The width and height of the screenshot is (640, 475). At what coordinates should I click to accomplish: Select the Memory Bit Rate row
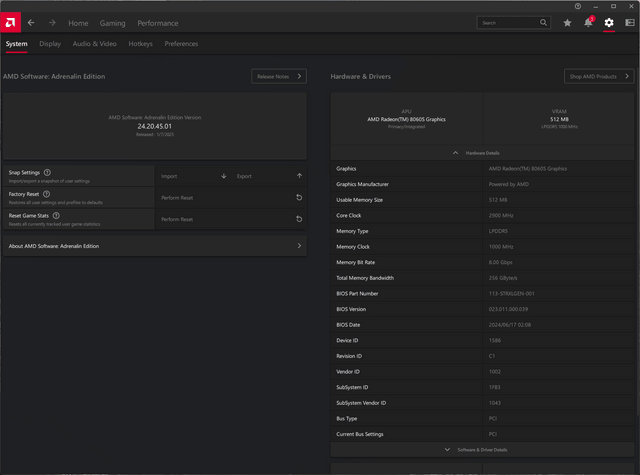482,262
